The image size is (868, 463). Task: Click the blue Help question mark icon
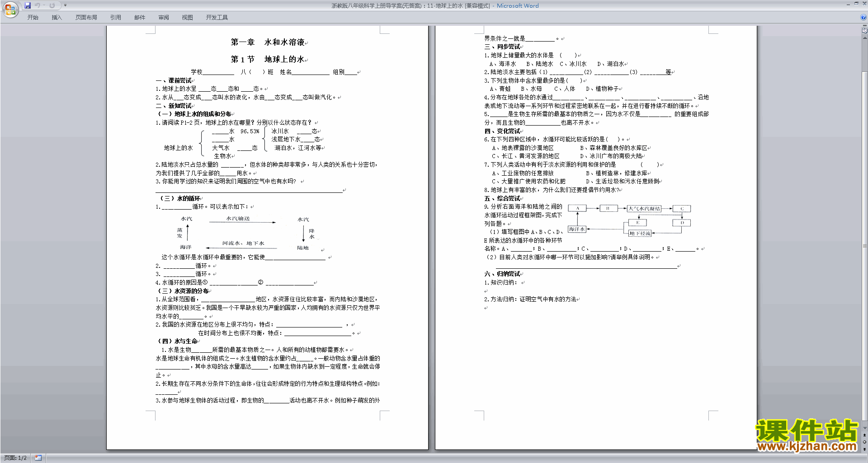(863, 17)
